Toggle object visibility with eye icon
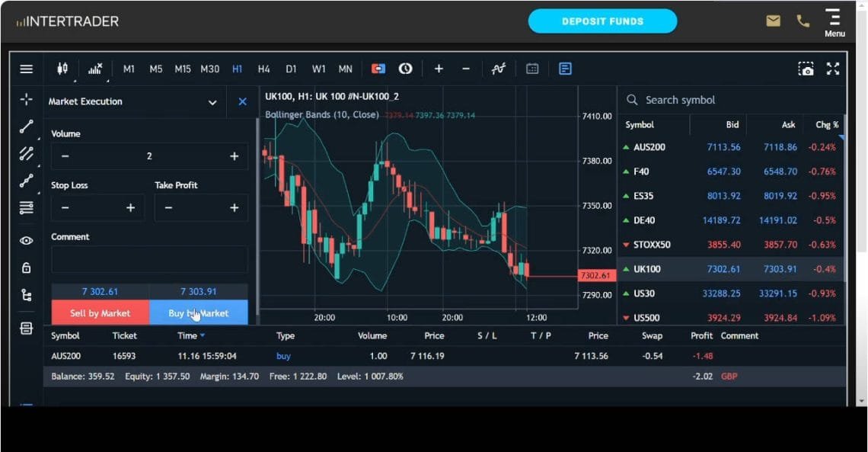The height and width of the screenshot is (452, 868). coord(26,240)
